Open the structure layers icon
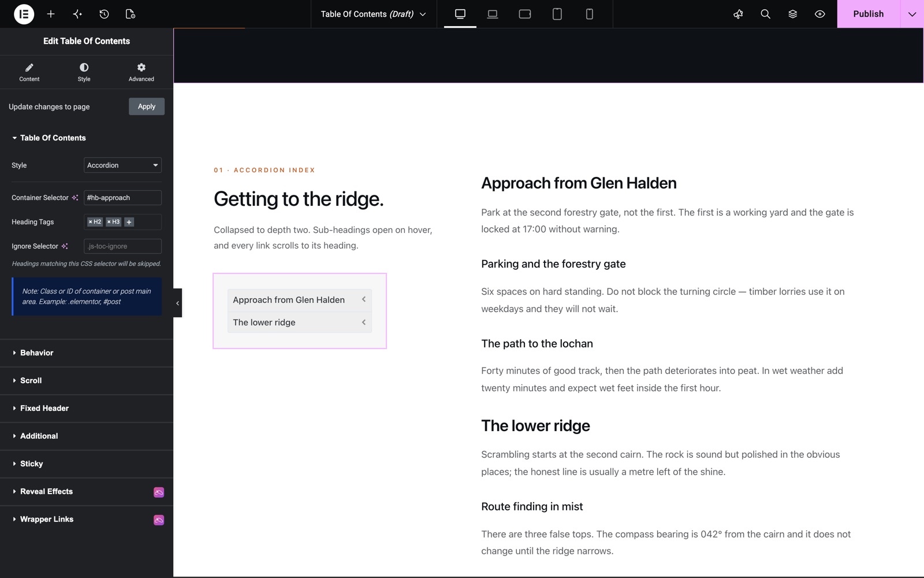 [x=792, y=14]
